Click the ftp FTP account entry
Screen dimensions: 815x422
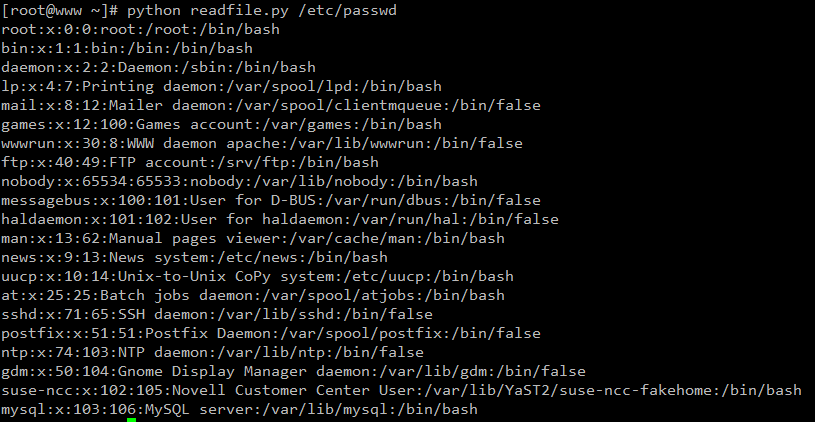190,162
